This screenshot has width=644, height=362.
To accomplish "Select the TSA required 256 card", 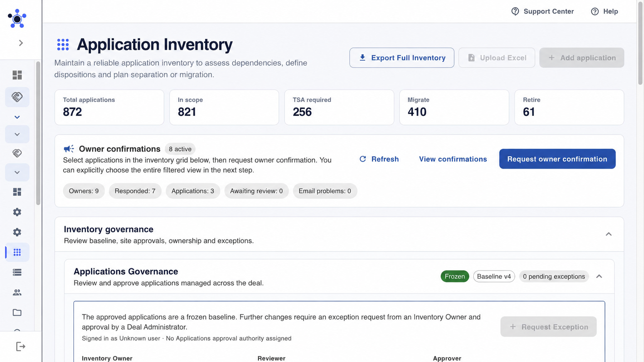I will [339, 107].
